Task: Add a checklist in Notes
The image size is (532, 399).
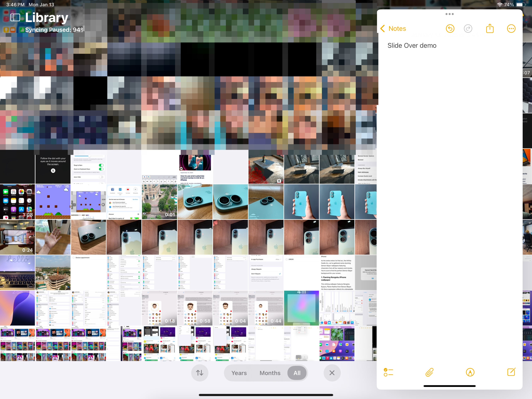Action: [388, 372]
